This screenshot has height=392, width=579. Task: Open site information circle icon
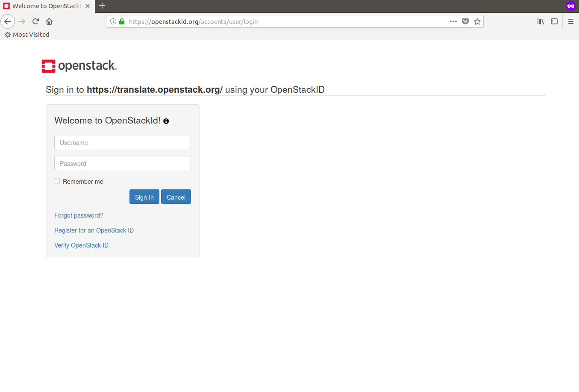(113, 21)
